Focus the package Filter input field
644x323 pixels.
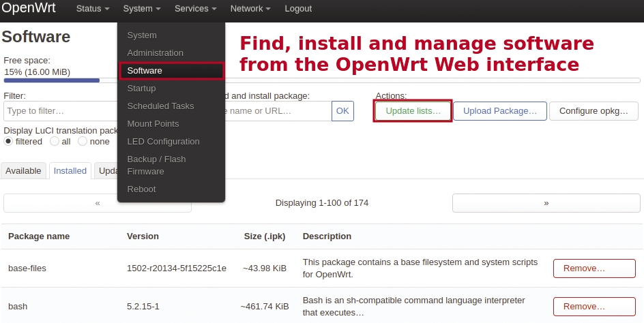point(61,111)
